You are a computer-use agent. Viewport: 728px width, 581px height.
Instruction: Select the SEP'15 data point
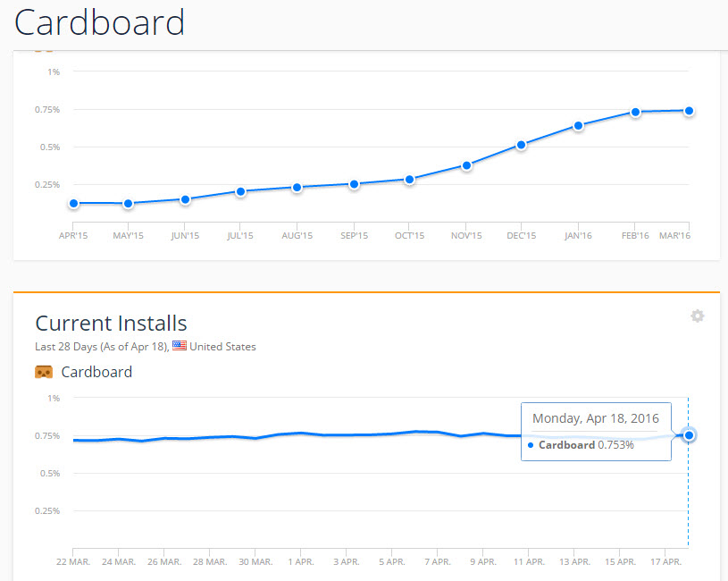(355, 184)
